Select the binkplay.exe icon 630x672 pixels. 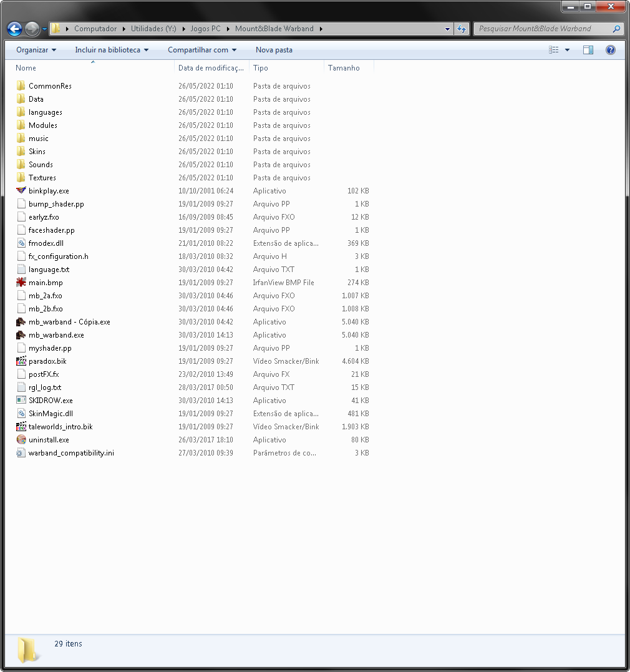pos(21,191)
